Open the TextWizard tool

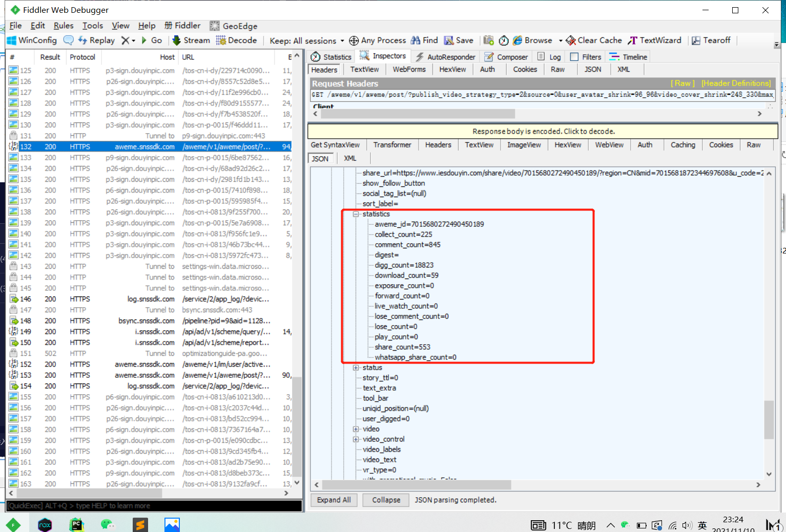[655, 40]
